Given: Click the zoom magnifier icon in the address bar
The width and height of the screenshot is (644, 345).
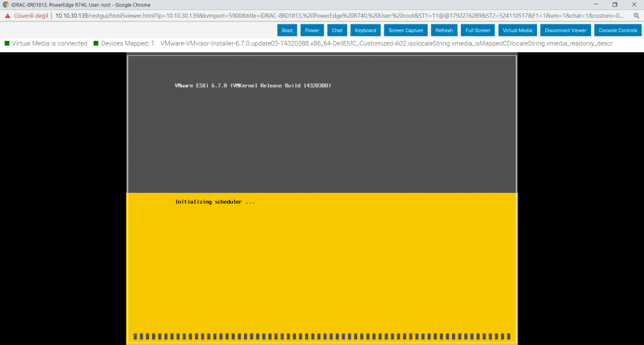Looking at the screenshot, I should pyautogui.click(x=636, y=15).
